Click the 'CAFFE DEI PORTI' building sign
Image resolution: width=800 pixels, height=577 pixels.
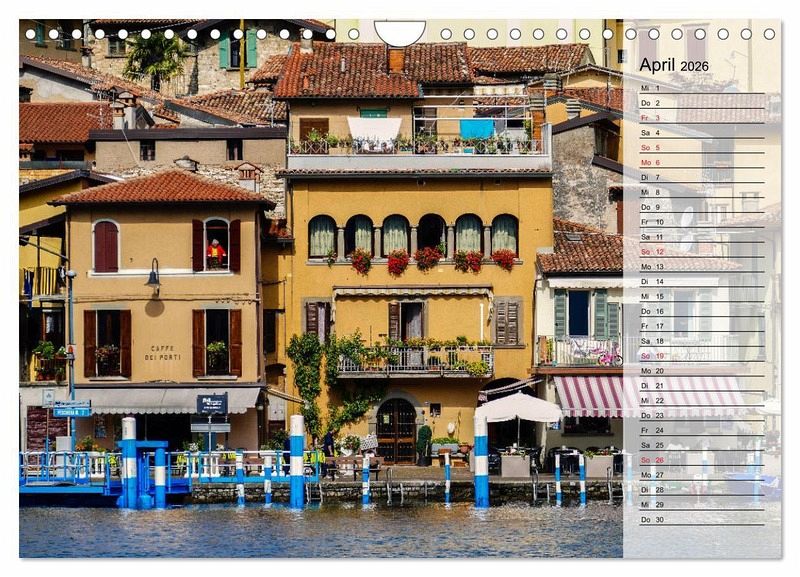point(162,353)
